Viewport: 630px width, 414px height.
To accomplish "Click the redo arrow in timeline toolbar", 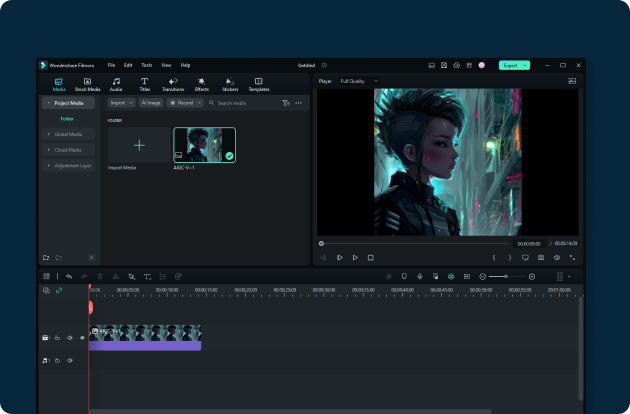I will tap(84, 277).
